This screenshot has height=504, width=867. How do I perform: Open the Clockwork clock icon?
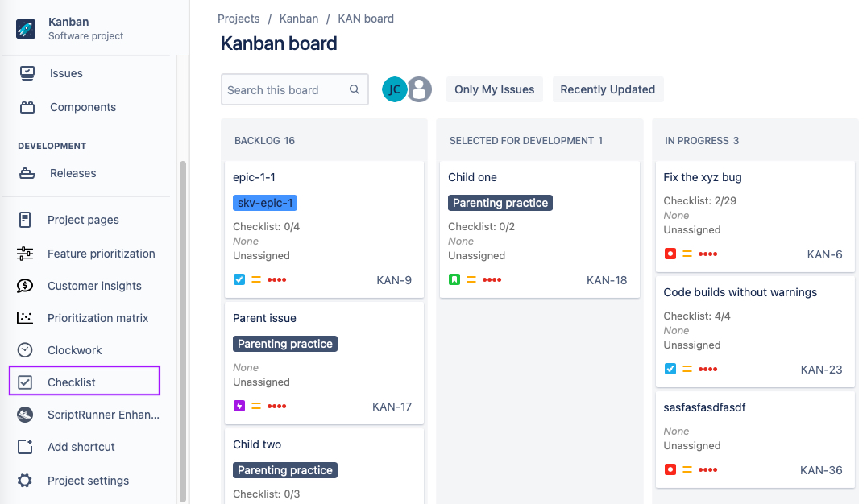pos(25,349)
